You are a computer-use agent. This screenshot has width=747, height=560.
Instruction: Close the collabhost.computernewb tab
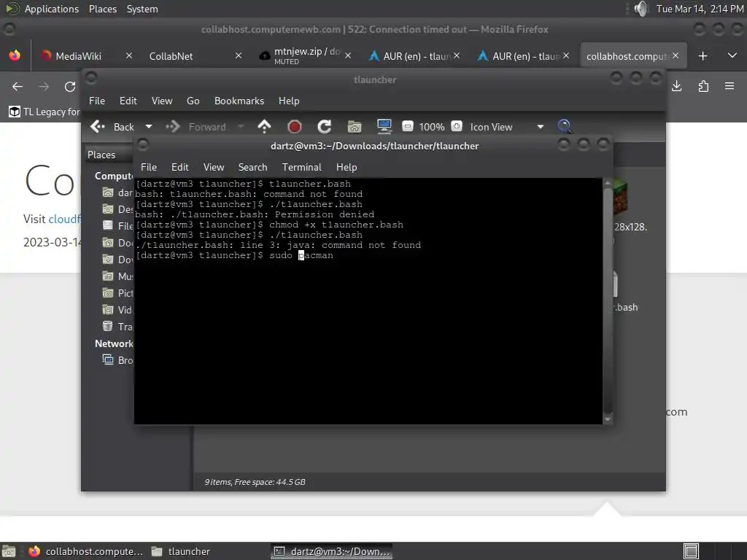(676, 55)
